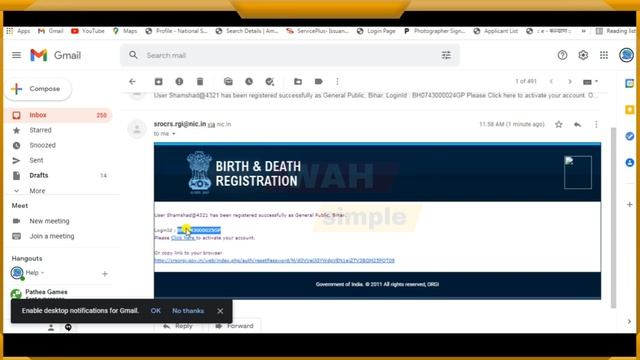Viewport: 640px width, 360px height.
Task: Open Google apps grid
Action: point(604,55)
